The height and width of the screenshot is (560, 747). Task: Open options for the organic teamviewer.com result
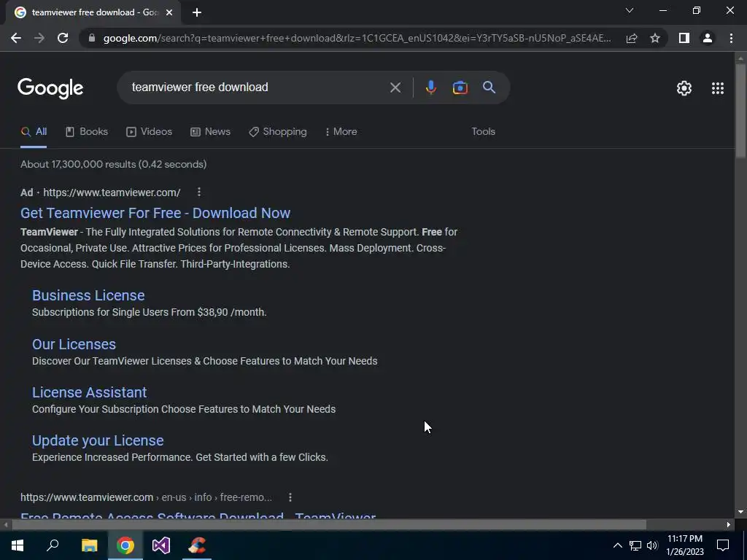coord(290,497)
